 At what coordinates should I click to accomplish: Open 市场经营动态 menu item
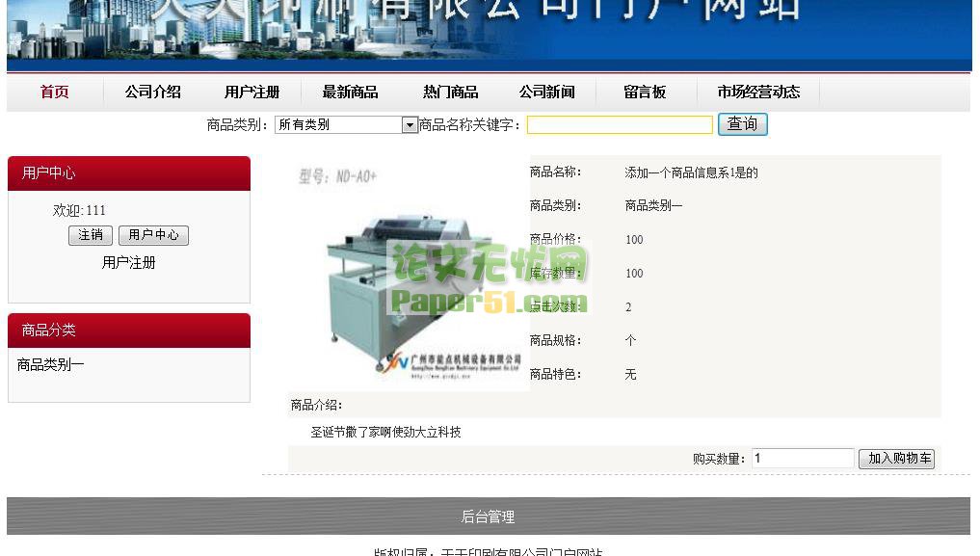(758, 92)
